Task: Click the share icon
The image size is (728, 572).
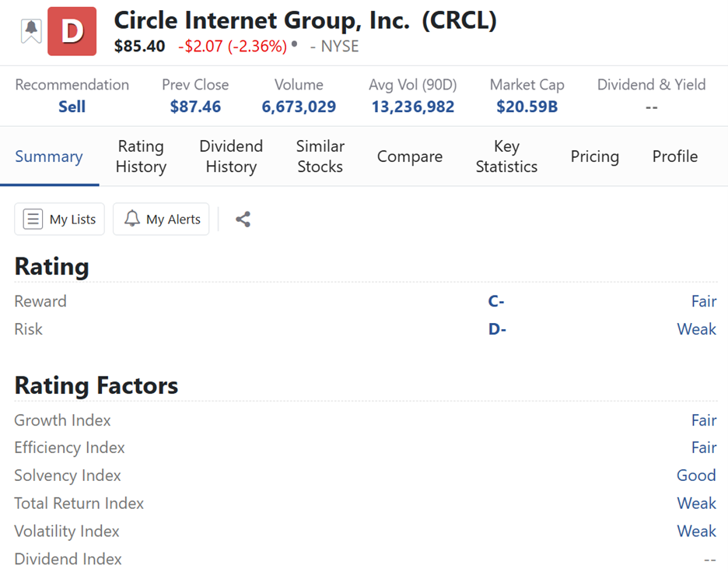Action: pos(243,219)
